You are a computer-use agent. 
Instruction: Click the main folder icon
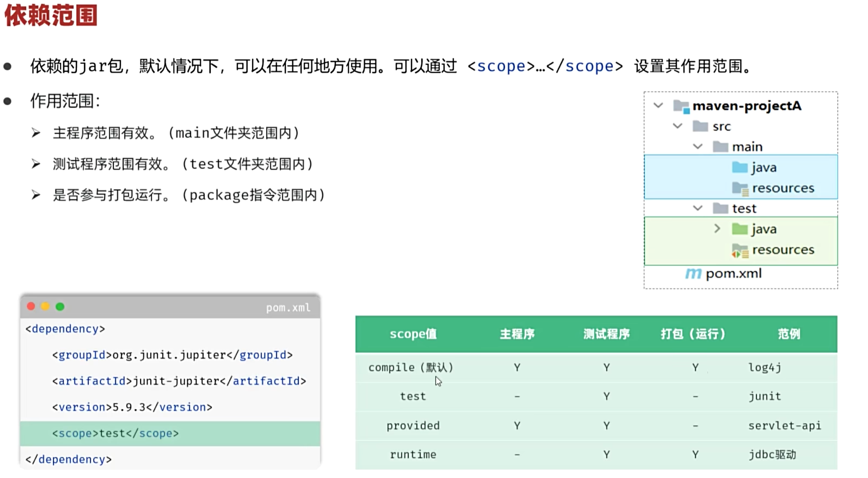(720, 147)
